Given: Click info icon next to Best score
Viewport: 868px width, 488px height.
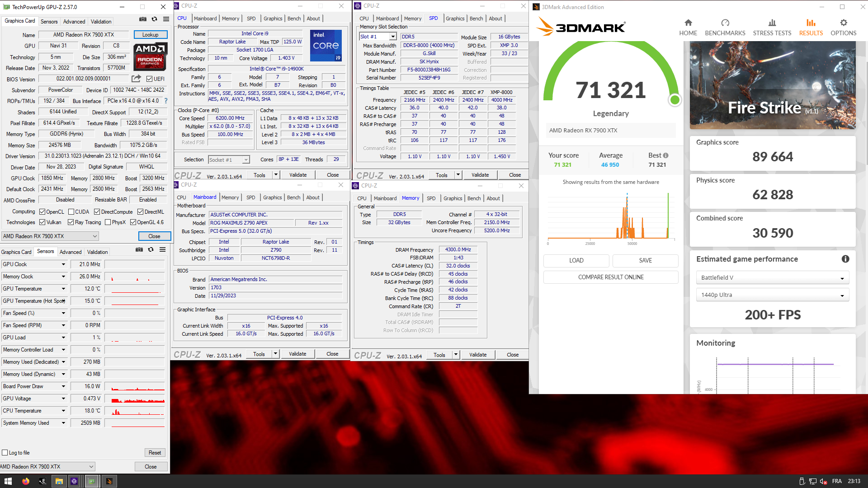Looking at the screenshot, I should 665,155.
